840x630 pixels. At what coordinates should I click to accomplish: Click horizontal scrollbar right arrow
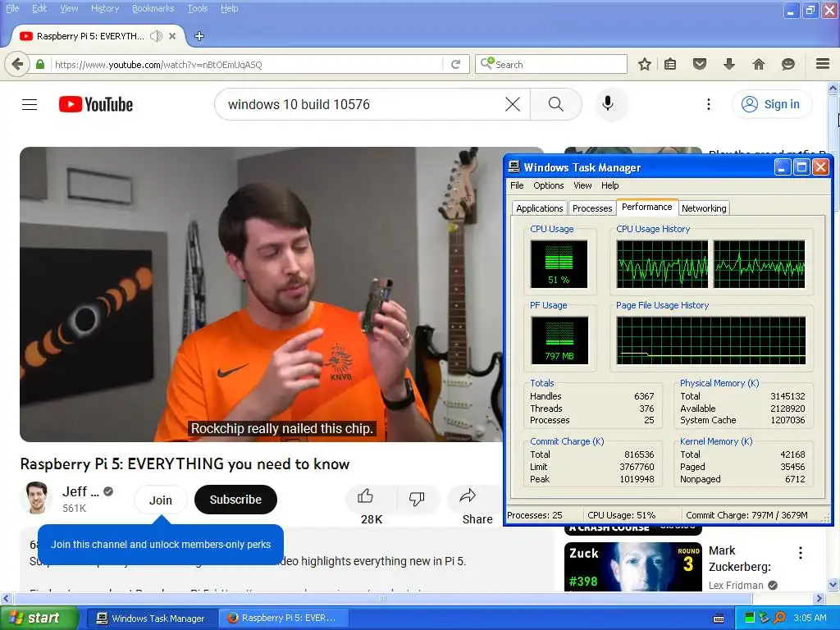click(819, 598)
